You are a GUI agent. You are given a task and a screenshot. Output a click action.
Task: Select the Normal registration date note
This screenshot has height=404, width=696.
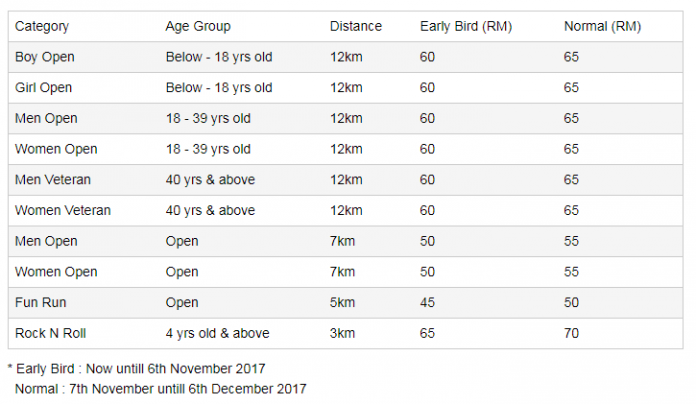coord(161,389)
